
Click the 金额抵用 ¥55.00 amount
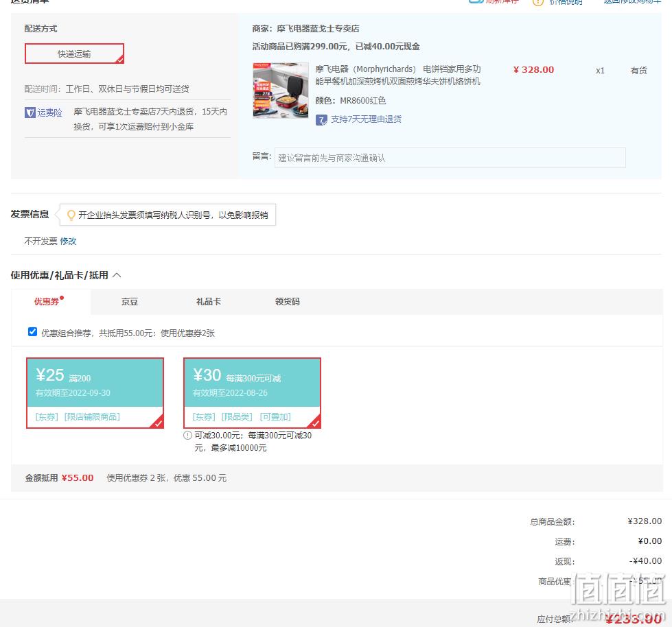pos(78,478)
